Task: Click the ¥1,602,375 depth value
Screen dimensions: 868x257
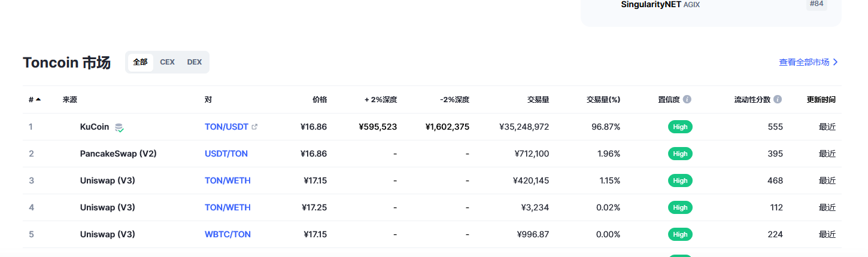Action: pos(447,127)
